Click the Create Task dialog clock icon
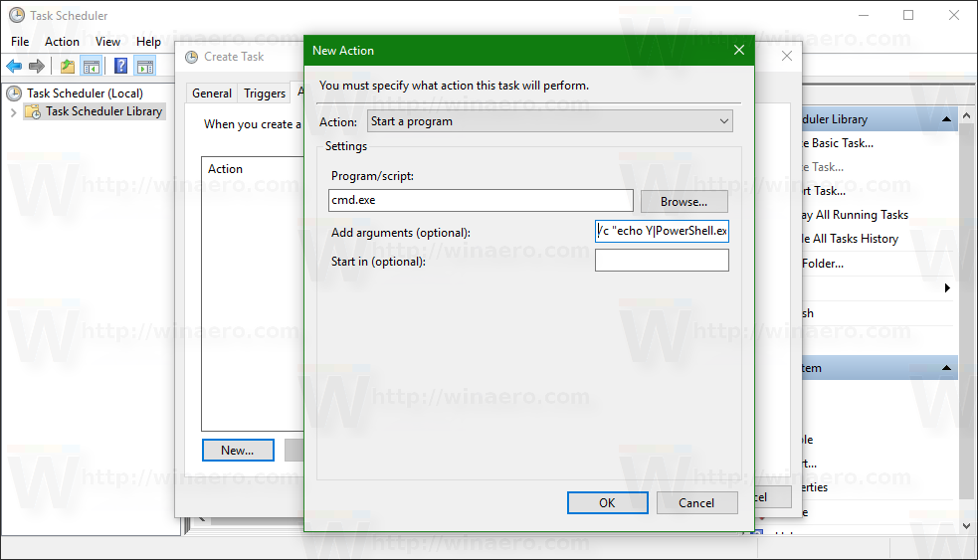 [x=191, y=57]
